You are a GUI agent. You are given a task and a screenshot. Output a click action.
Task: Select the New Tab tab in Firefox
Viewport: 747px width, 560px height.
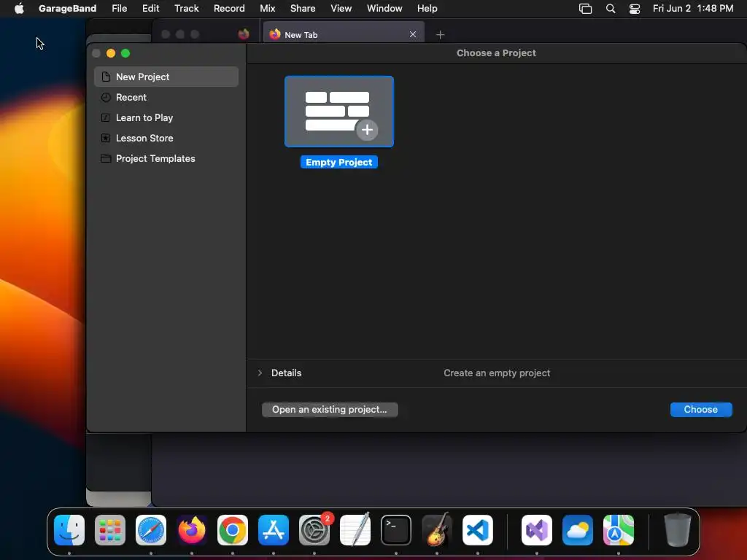(343, 34)
